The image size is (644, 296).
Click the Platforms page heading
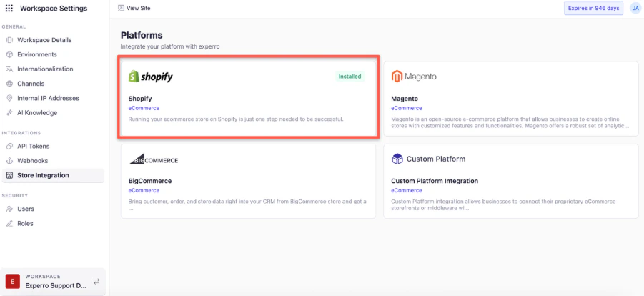(x=142, y=35)
